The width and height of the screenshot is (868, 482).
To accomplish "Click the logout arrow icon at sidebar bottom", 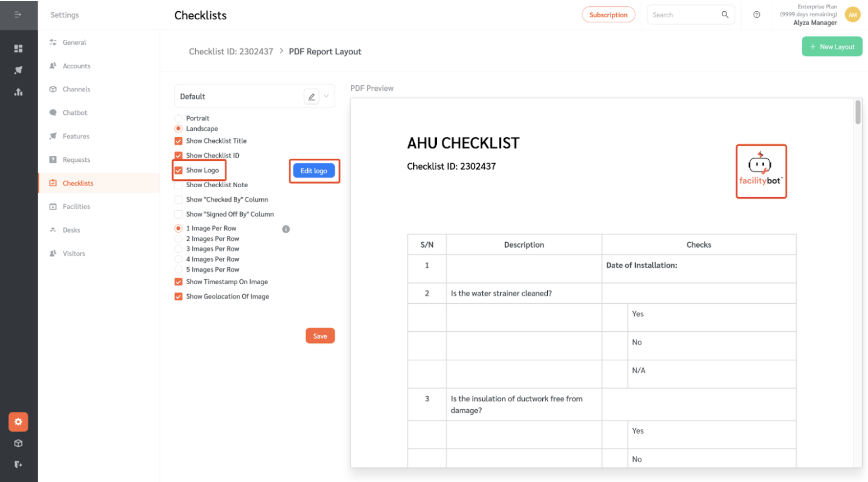I will (19, 464).
